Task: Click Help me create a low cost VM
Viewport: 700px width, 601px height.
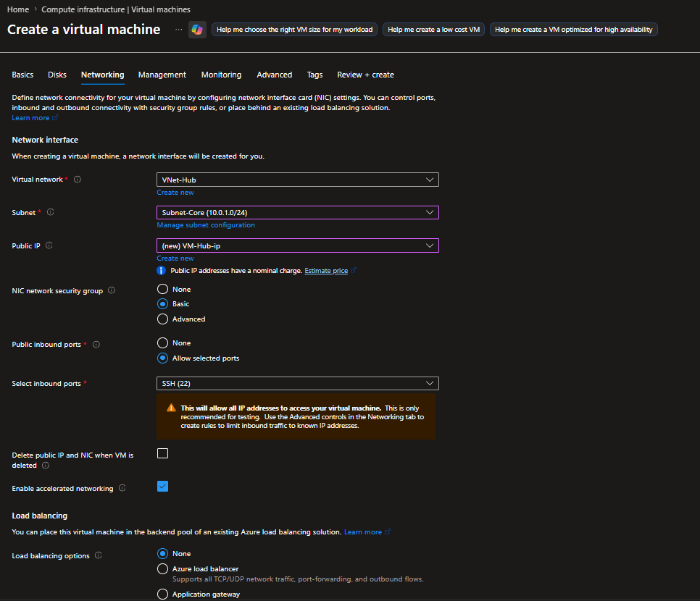Action: coord(433,30)
